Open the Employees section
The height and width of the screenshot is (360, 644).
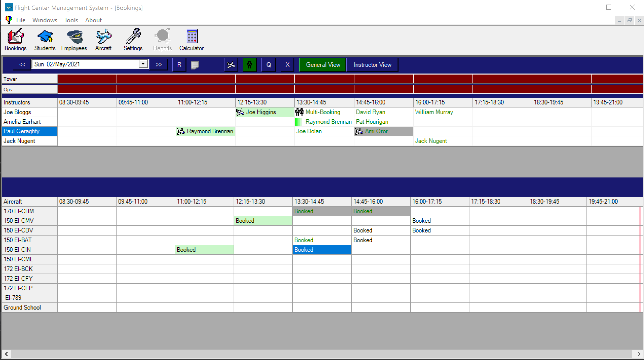(x=74, y=39)
